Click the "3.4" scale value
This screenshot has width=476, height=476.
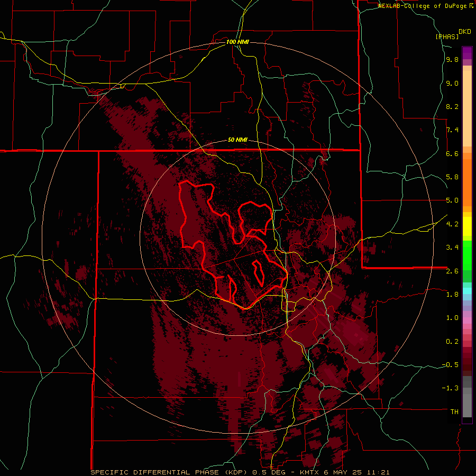tap(452, 248)
